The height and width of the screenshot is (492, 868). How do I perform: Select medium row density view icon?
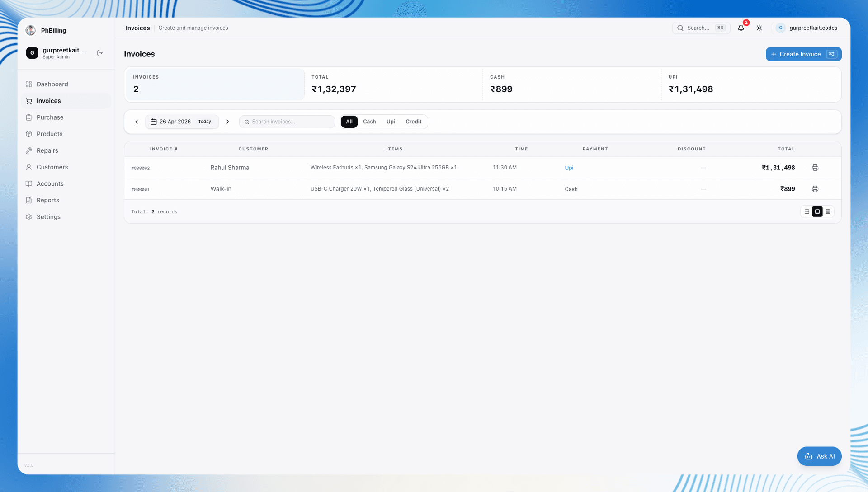[x=817, y=211]
